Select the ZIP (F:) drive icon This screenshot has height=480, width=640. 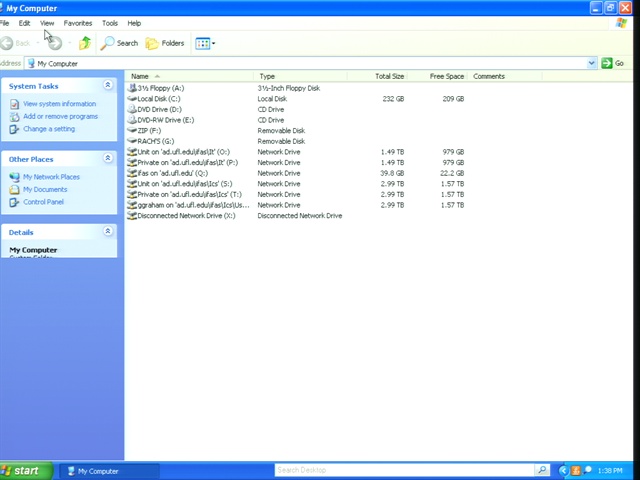pos(132,130)
